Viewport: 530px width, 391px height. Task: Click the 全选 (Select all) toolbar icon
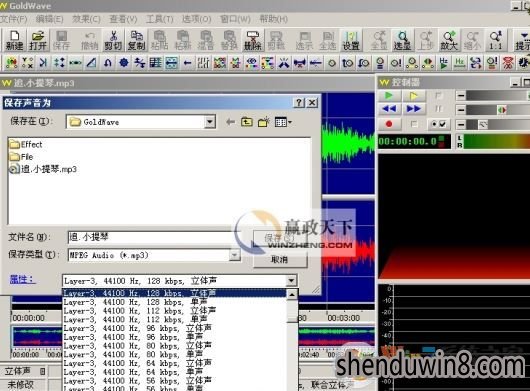pyautogui.click(x=328, y=41)
